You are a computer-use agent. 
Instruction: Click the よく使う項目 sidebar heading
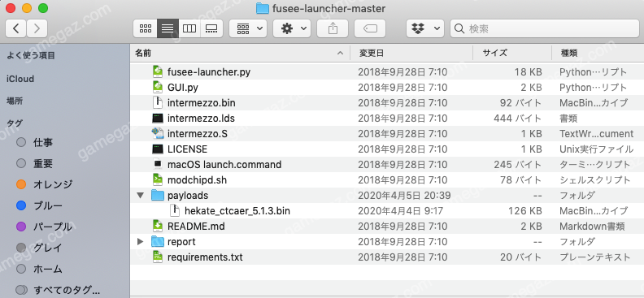(31, 55)
